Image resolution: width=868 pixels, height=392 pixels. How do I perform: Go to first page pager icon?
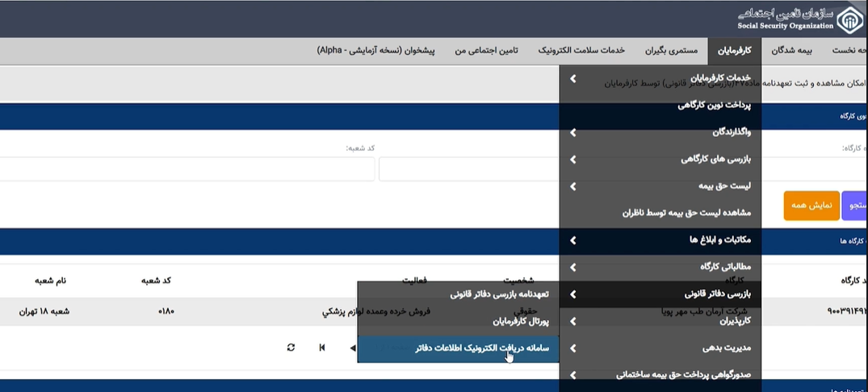point(322,347)
